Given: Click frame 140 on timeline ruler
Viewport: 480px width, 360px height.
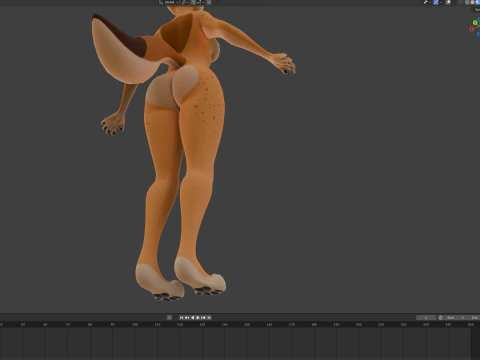Looking at the screenshot, I should (x=225, y=324).
